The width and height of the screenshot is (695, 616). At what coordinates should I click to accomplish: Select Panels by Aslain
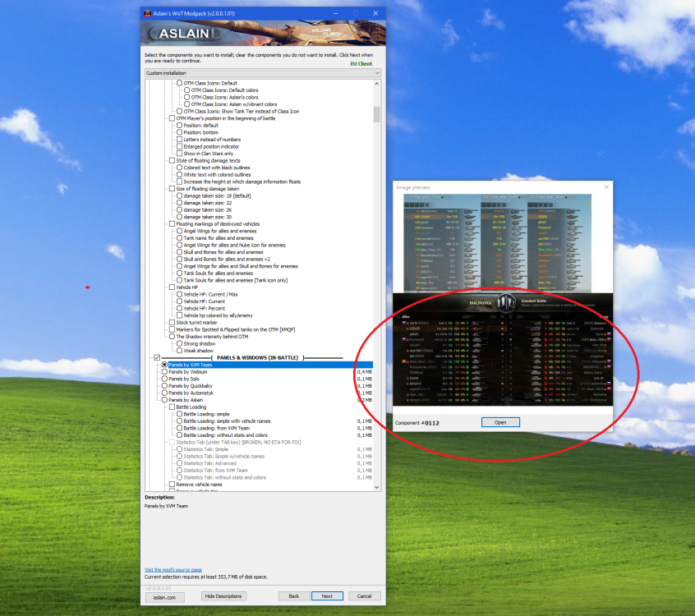(164, 400)
